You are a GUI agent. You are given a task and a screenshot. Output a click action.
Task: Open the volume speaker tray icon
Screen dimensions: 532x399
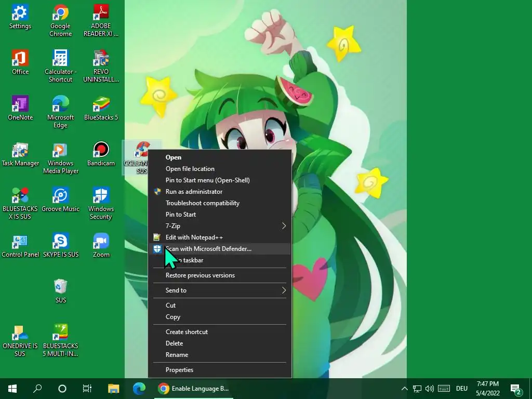pos(430,389)
